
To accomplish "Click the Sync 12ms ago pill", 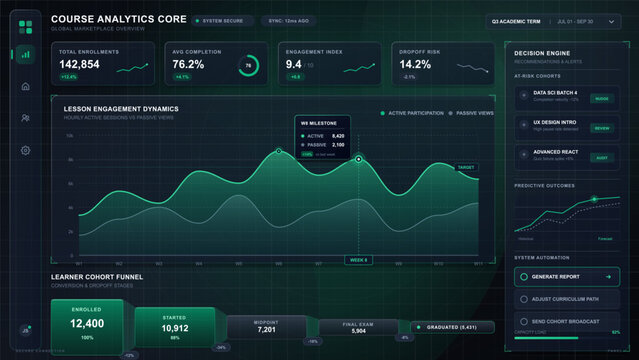I will tap(289, 21).
